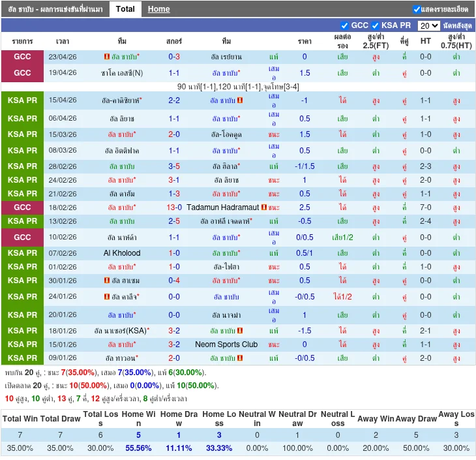Click red card icon in 18/01/26 match row
Viewport: 476px width, 460px height.
coord(240,331)
